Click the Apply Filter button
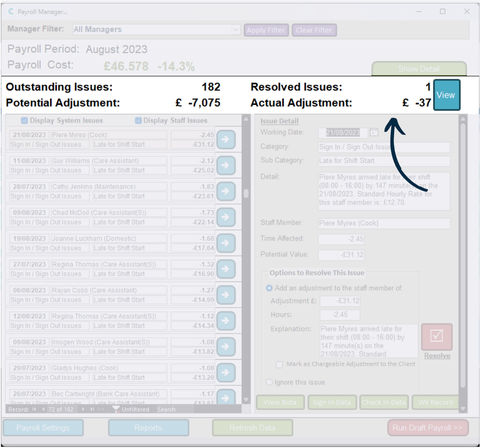The width and height of the screenshot is (480, 448). click(266, 30)
